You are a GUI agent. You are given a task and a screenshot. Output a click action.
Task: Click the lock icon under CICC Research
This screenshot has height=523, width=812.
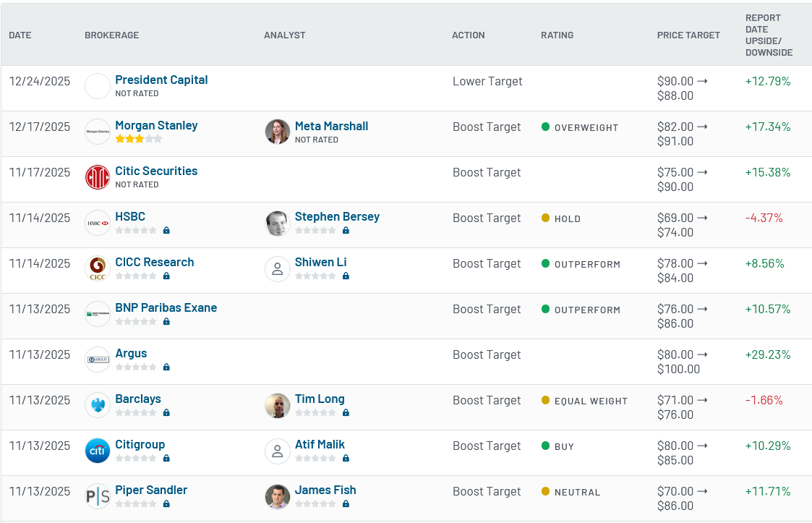tap(166, 276)
